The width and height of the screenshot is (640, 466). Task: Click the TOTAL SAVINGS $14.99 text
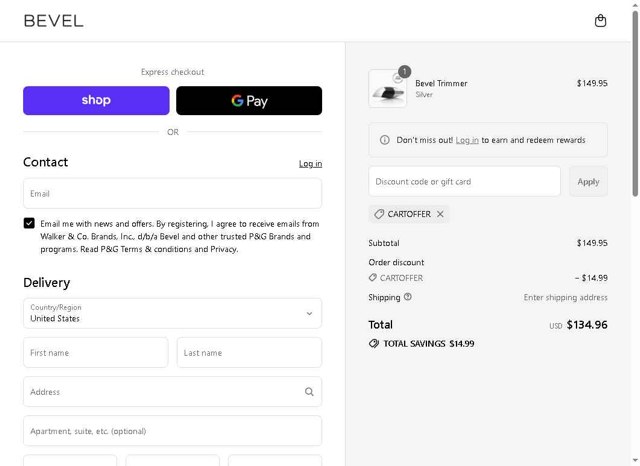429,344
